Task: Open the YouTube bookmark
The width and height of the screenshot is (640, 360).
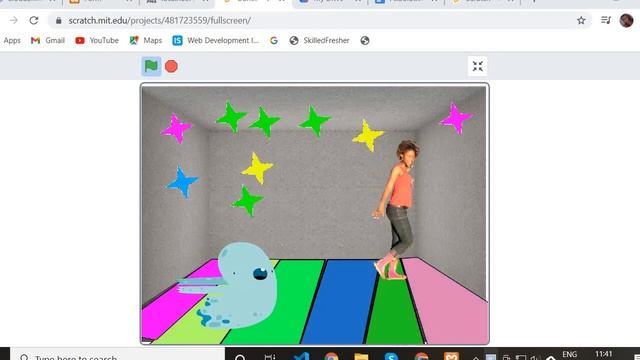Action: [97, 40]
